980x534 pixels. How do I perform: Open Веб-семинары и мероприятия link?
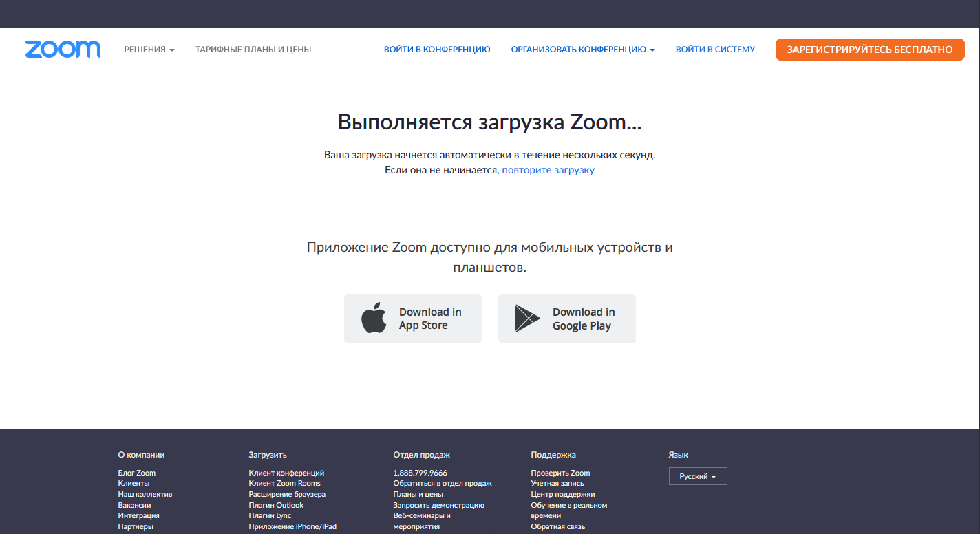pos(422,521)
